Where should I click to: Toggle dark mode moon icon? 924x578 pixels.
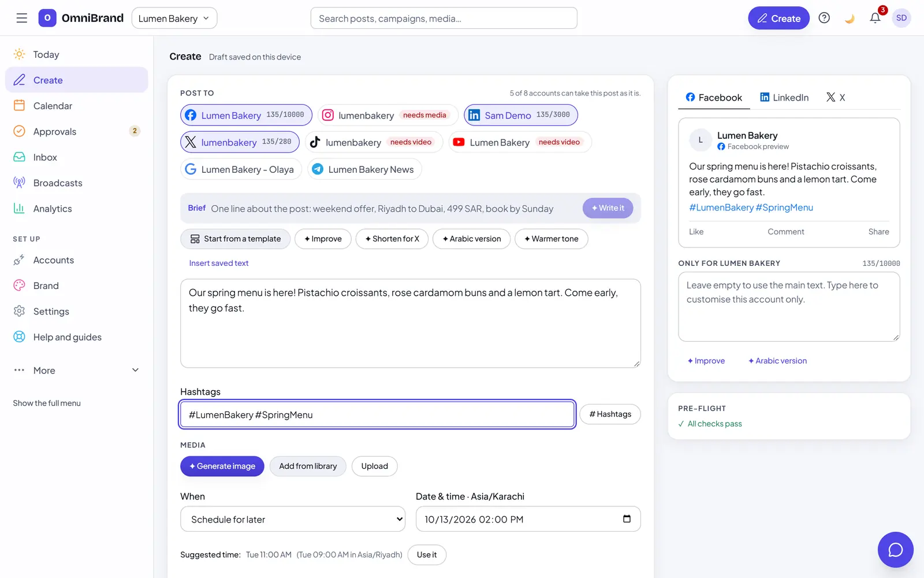pyautogui.click(x=850, y=18)
